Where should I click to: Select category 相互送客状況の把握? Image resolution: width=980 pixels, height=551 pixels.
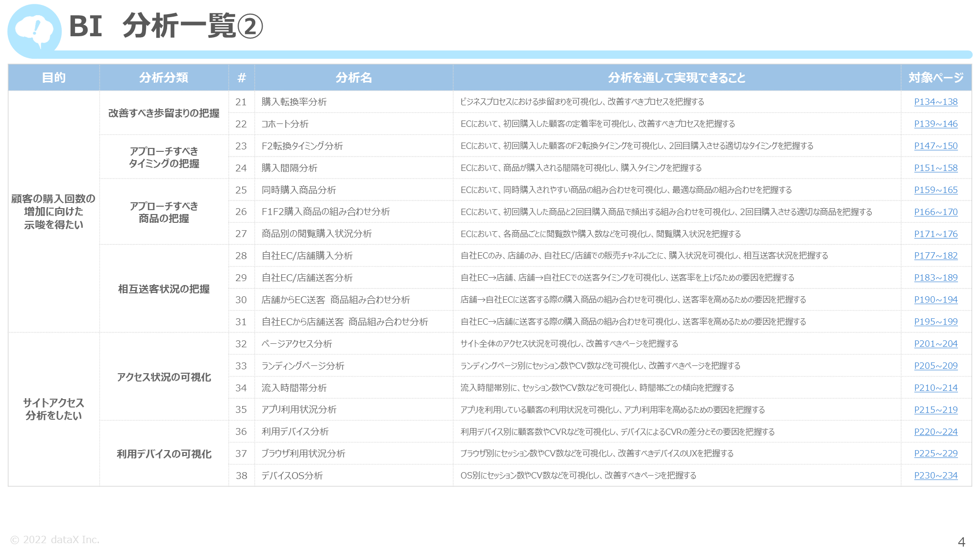[164, 289]
